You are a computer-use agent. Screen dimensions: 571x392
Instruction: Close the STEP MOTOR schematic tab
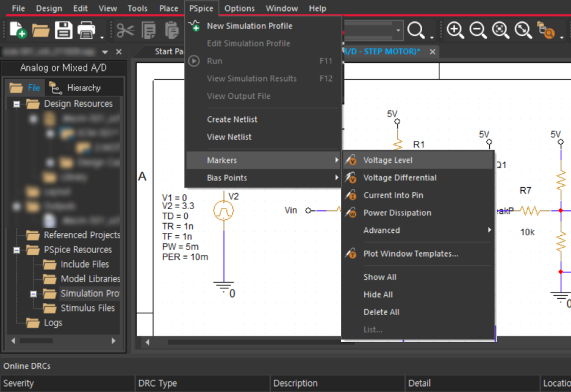point(433,52)
